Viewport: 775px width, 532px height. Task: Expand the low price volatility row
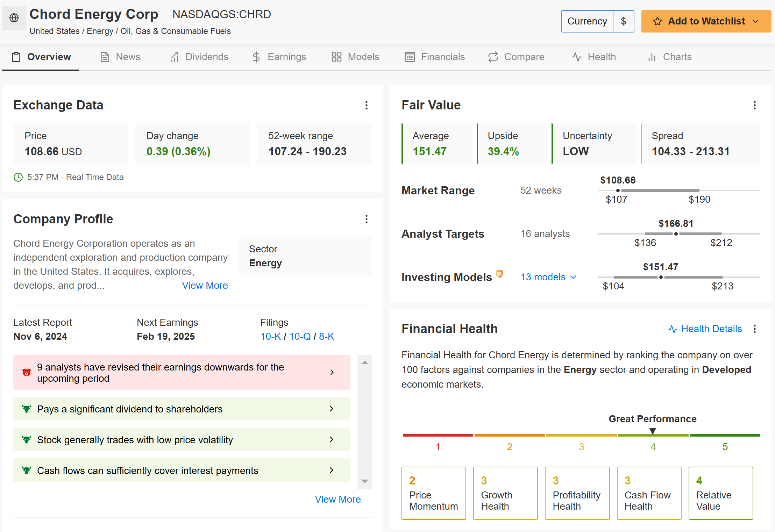click(x=182, y=439)
